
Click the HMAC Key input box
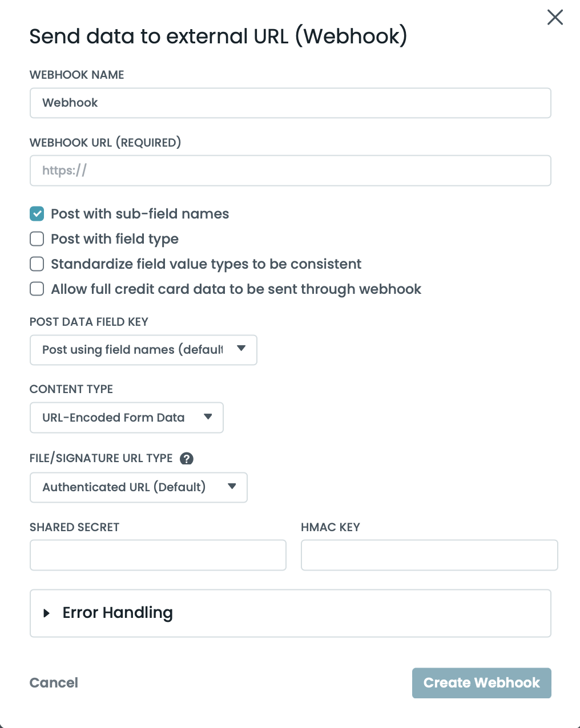pos(429,555)
